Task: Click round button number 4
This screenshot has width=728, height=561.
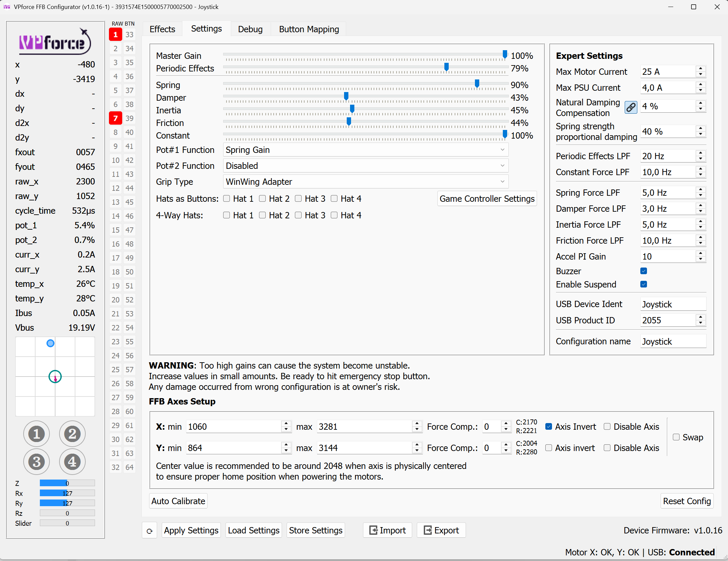Action: click(x=72, y=462)
